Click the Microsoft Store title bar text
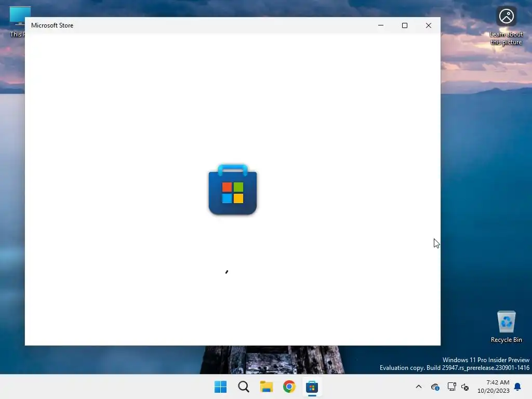The image size is (532, 399). (x=52, y=25)
